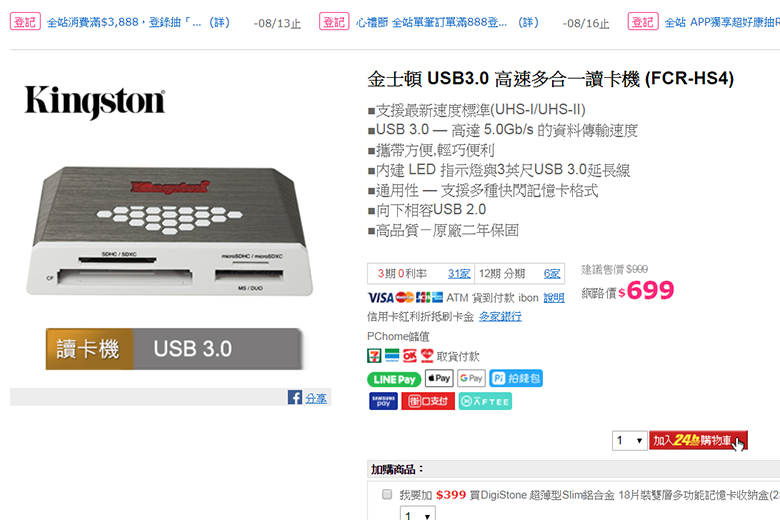780x520 pixels.
Task: Choose the Google Pay icon
Action: (x=471, y=378)
